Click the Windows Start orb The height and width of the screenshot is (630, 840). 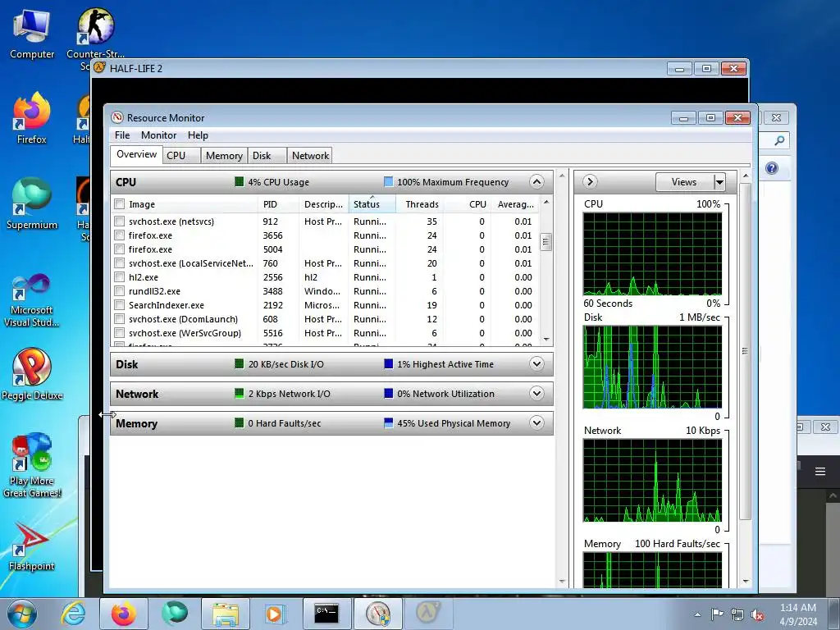(x=21, y=614)
